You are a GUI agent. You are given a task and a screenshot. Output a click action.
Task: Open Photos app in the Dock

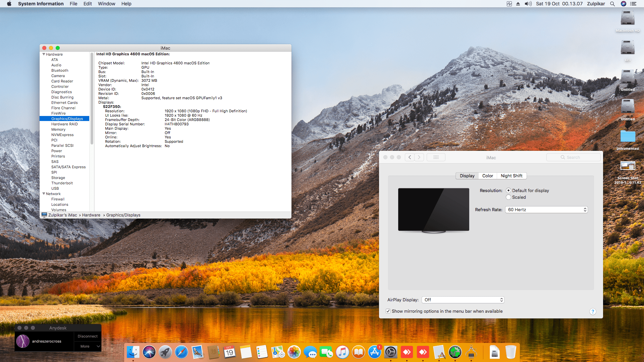pos(294,352)
